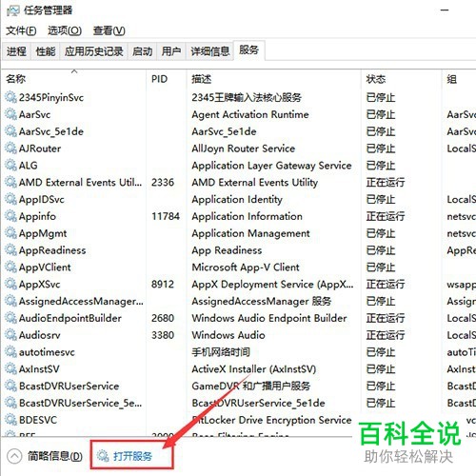Click PID 2680 for AudioEndpointBuilder
This screenshot has width=476, height=476.
coord(163,318)
